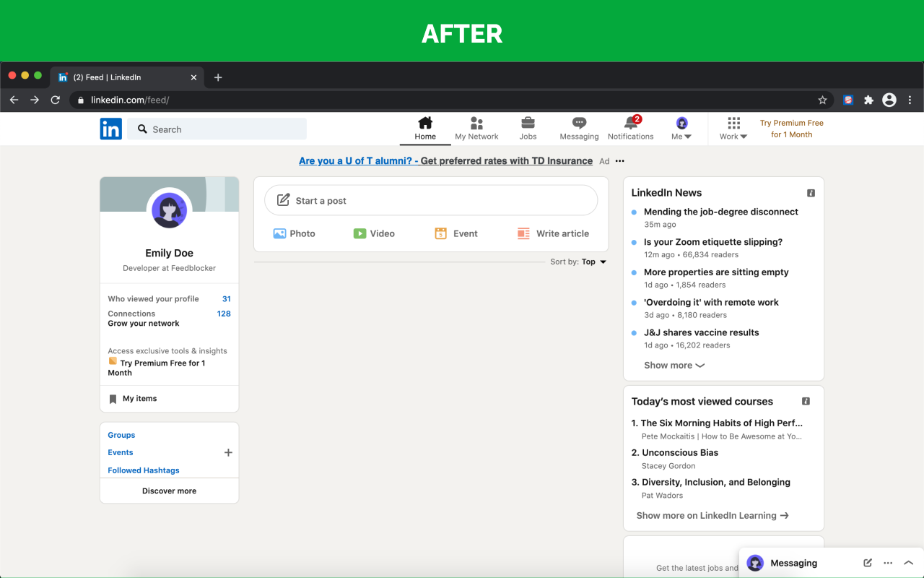Add a Photo to a post
The width and height of the screenshot is (924, 578).
click(x=294, y=233)
